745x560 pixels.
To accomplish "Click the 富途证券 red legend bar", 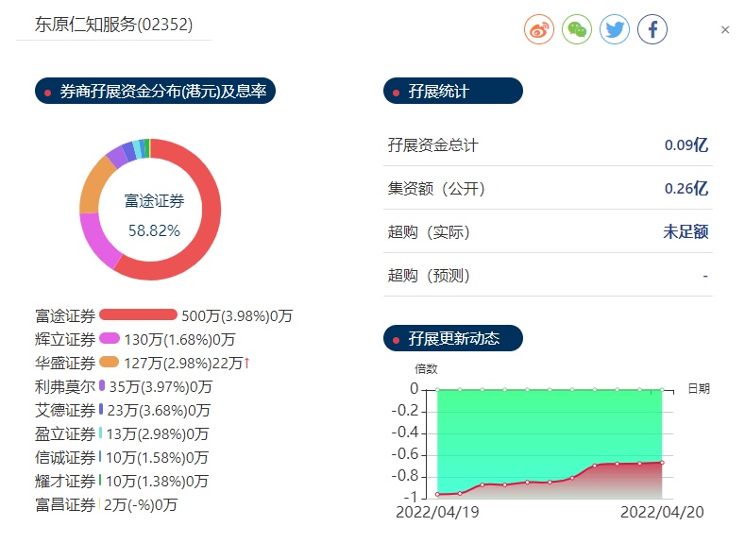I will click(x=138, y=314).
